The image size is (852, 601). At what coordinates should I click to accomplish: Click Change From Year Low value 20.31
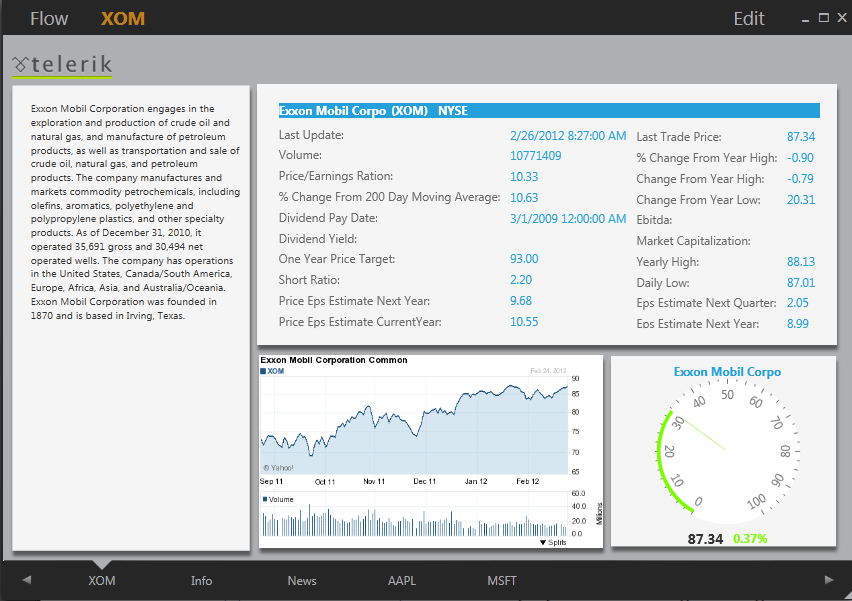coord(801,199)
